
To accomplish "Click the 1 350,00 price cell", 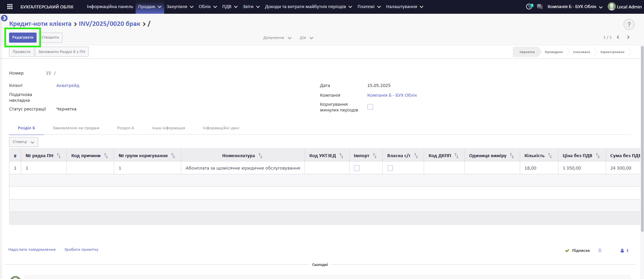I will click(582, 168).
